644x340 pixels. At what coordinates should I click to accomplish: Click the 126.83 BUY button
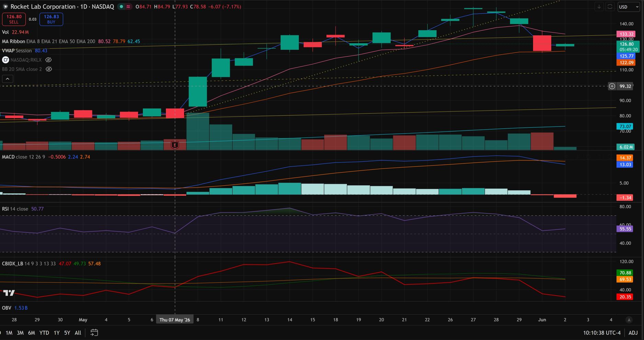(51, 19)
